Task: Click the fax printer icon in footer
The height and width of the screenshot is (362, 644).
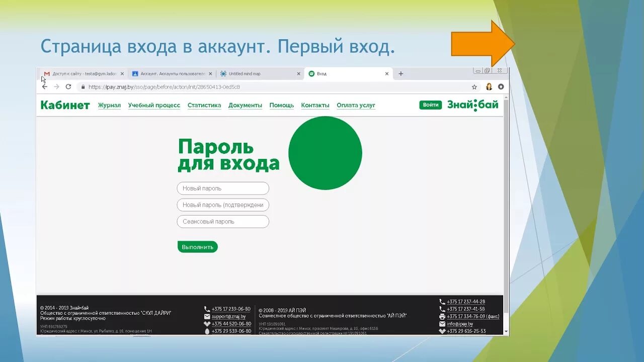Action: click(442, 317)
